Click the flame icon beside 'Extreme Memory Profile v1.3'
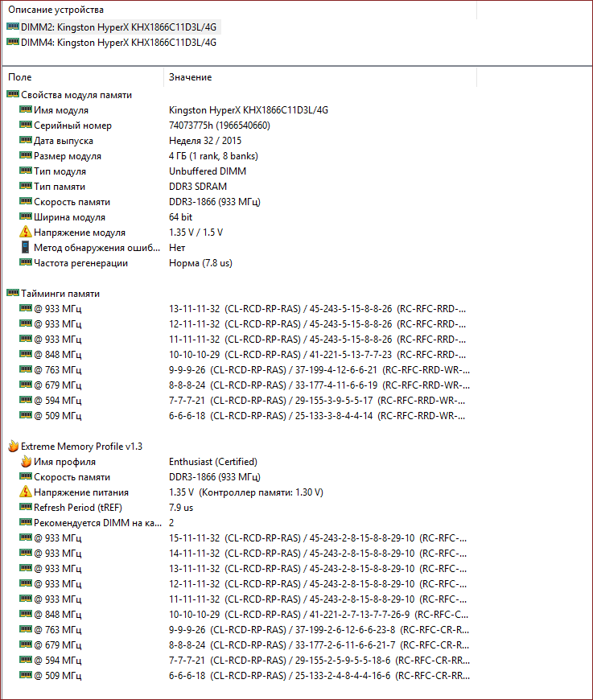Viewport: 593px width, 700px height. coord(14,446)
